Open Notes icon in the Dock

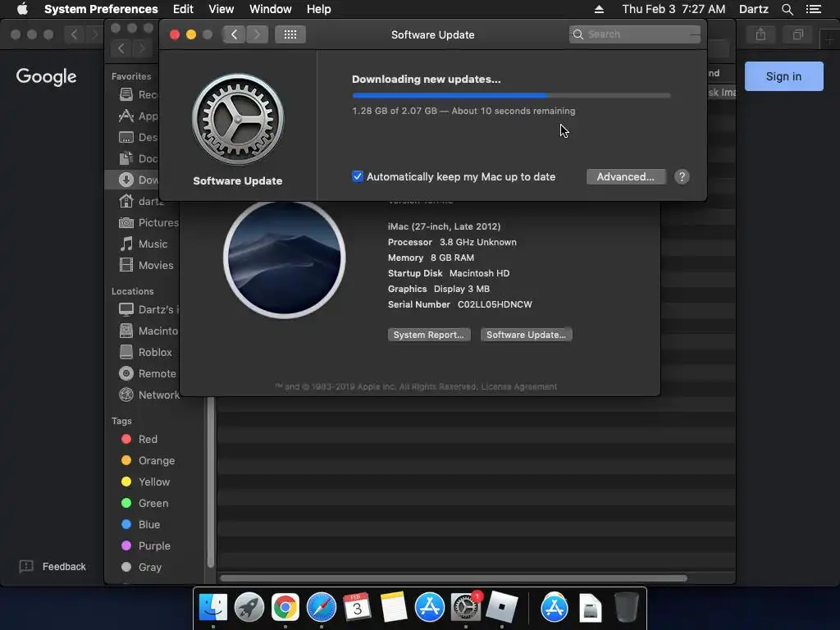tap(393, 608)
